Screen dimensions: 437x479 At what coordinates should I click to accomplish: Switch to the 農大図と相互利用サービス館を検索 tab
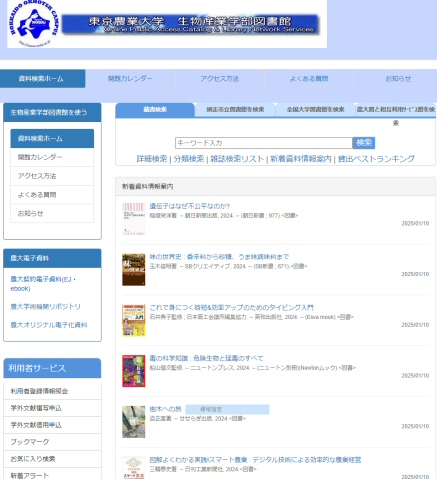(x=396, y=110)
